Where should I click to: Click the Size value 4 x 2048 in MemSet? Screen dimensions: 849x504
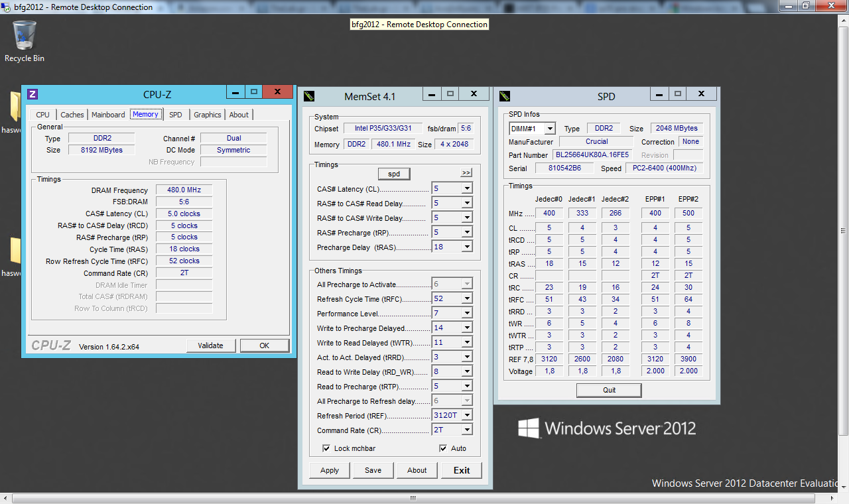tap(454, 144)
